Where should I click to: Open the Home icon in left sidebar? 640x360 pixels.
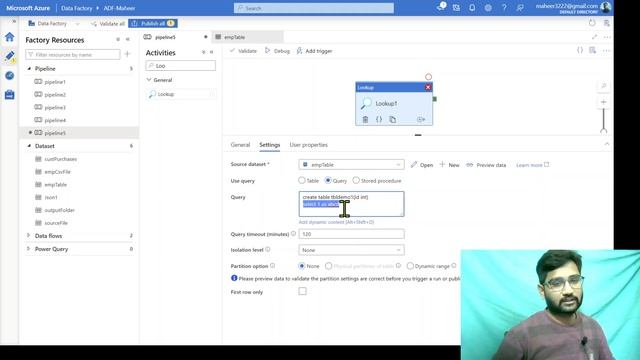pyautogui.click(x=9, y=37)
